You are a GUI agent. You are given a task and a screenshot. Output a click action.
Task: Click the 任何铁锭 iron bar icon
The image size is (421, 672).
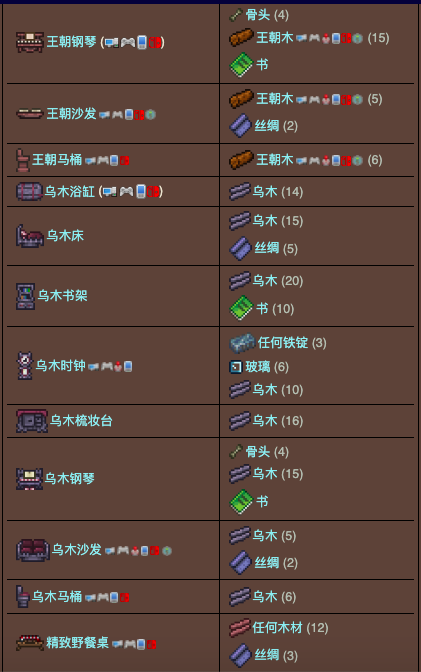click(x=242, y=343)
